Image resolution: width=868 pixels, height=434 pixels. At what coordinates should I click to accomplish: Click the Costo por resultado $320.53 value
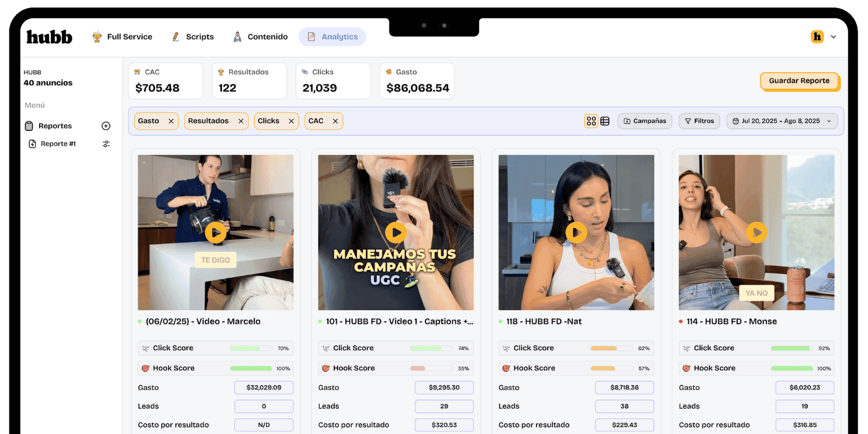pos(444,425)
